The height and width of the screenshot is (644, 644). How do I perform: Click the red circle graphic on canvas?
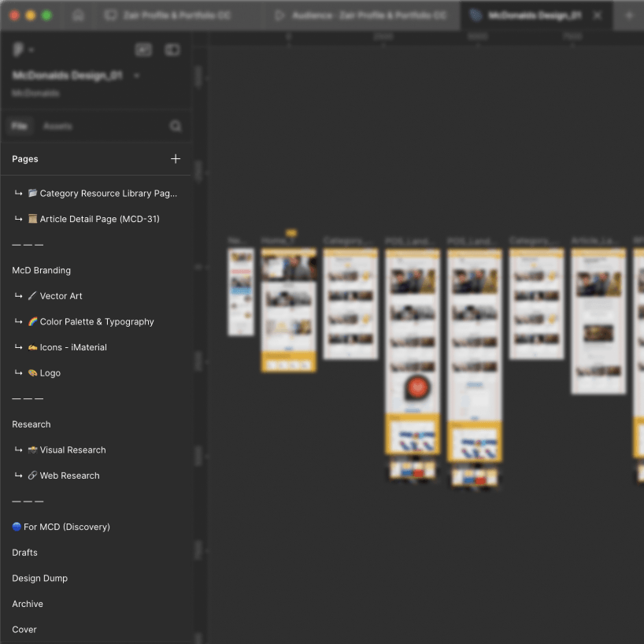point(417,387)
